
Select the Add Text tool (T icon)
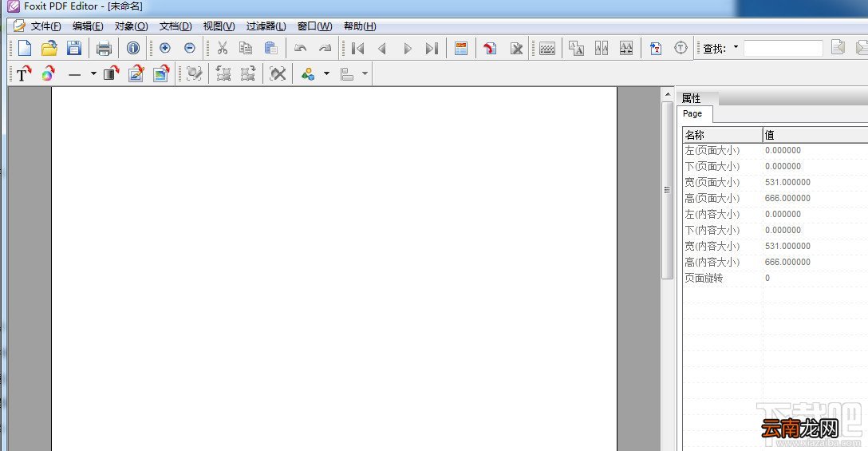pos(23,73)
